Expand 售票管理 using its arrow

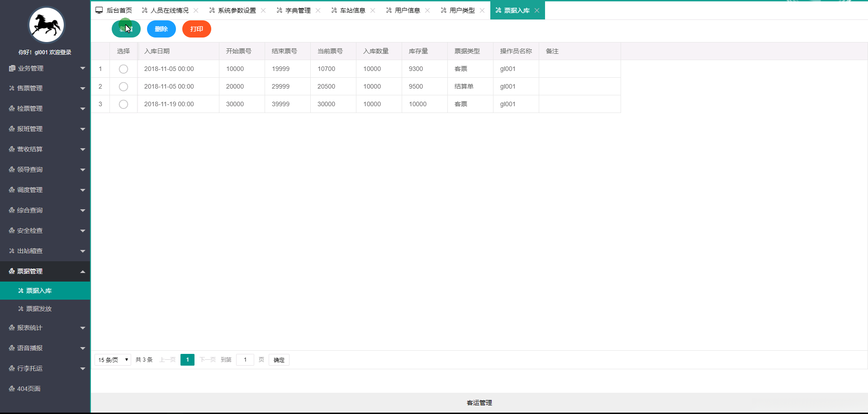[x=83, y=89]
